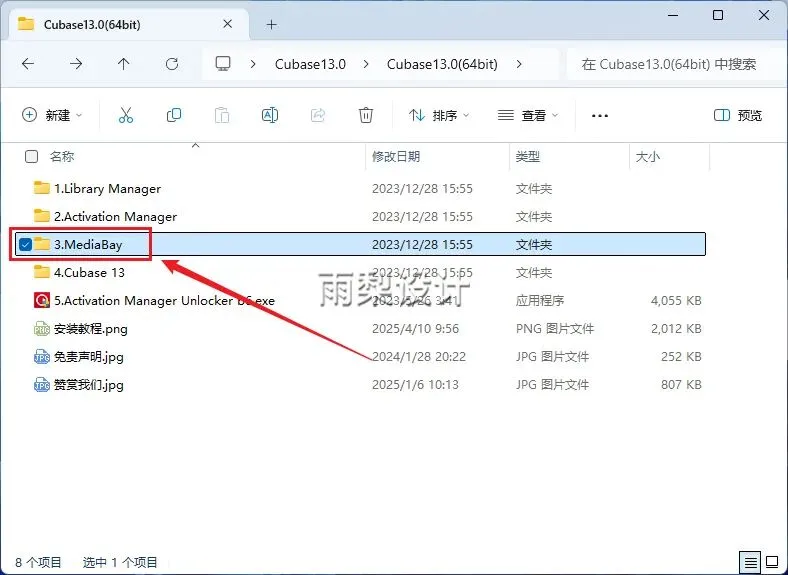Screen dimensions: 788x575
Task: Switch to details view icon in status bar
Action: point(750,562)
